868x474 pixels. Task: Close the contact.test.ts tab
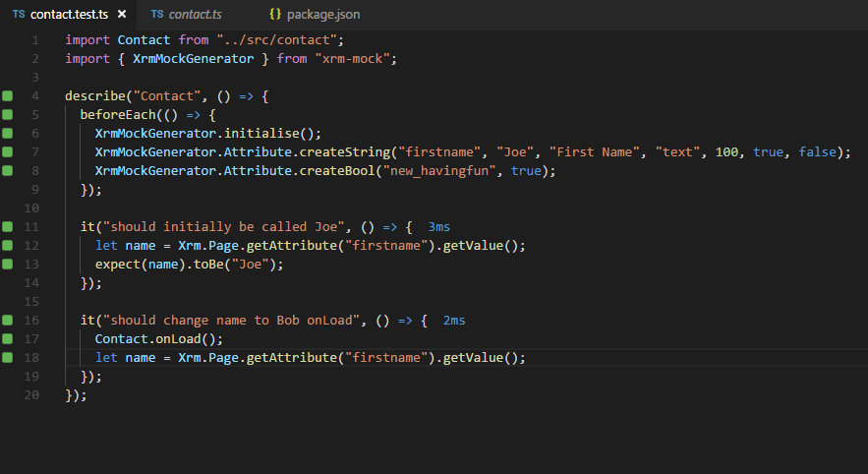[122, 14]
